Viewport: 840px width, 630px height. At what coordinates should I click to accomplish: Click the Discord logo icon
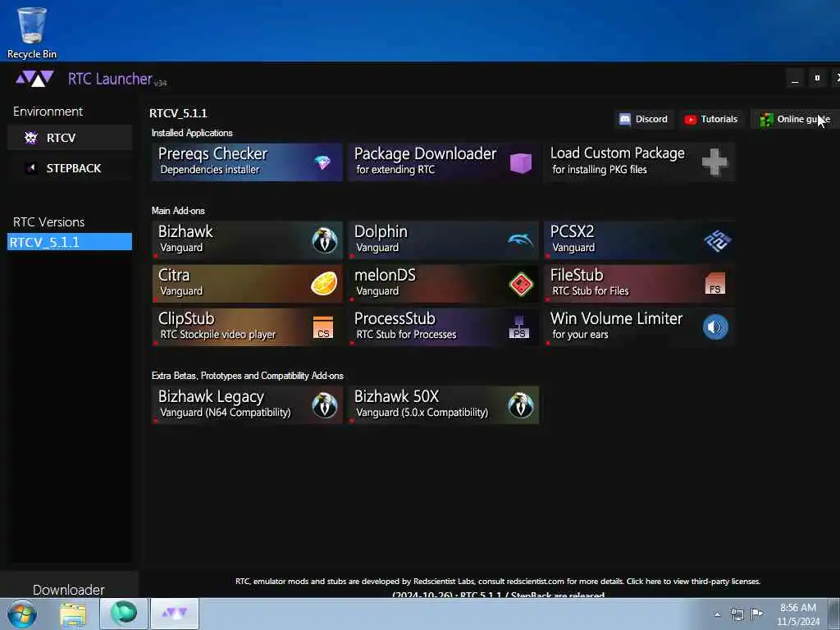coord(624,119)
